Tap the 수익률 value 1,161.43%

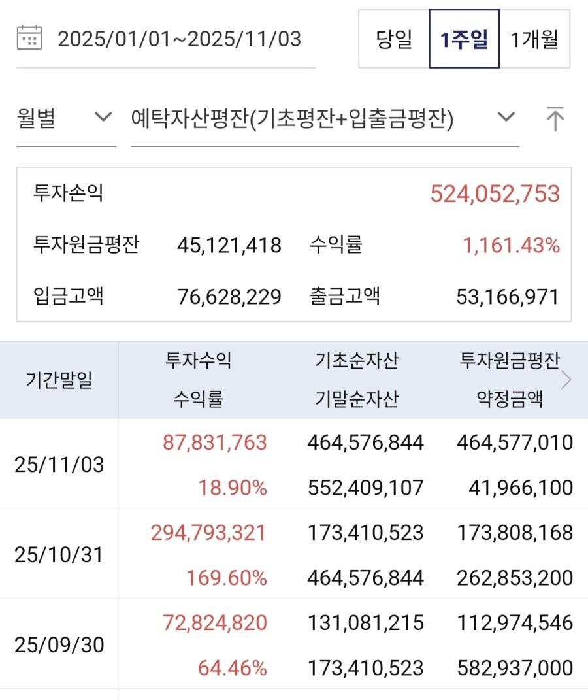click(x=512, y=246)
